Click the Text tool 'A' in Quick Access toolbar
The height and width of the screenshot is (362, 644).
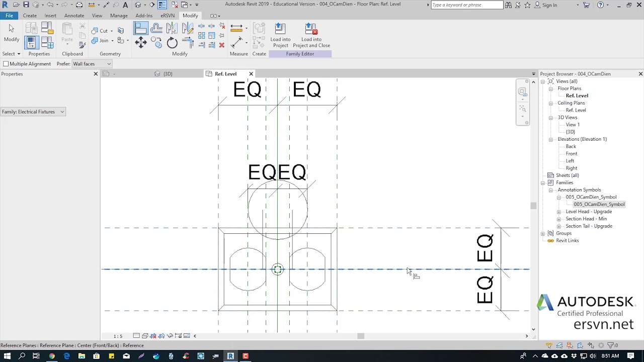coord(125,5)
